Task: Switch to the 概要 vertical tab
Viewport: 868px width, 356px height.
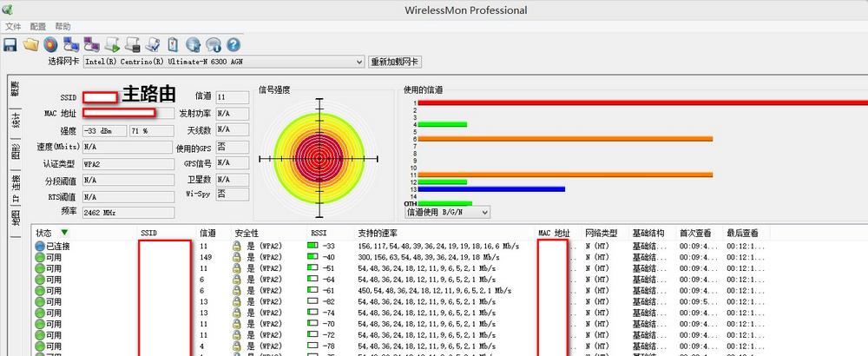Action: pyautogui.click(x=16, y=89)
